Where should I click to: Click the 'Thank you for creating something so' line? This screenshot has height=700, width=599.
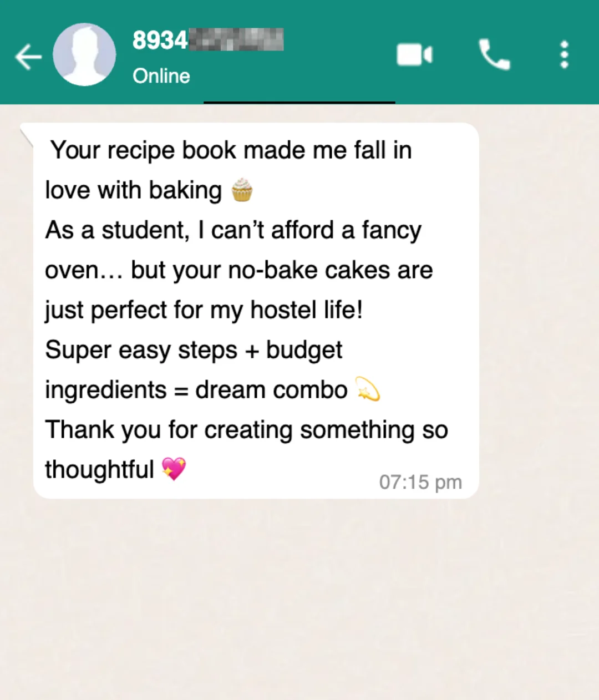point(247,430)
